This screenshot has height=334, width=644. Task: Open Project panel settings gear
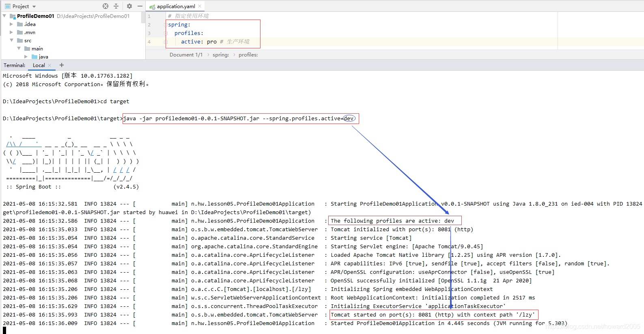129,6
